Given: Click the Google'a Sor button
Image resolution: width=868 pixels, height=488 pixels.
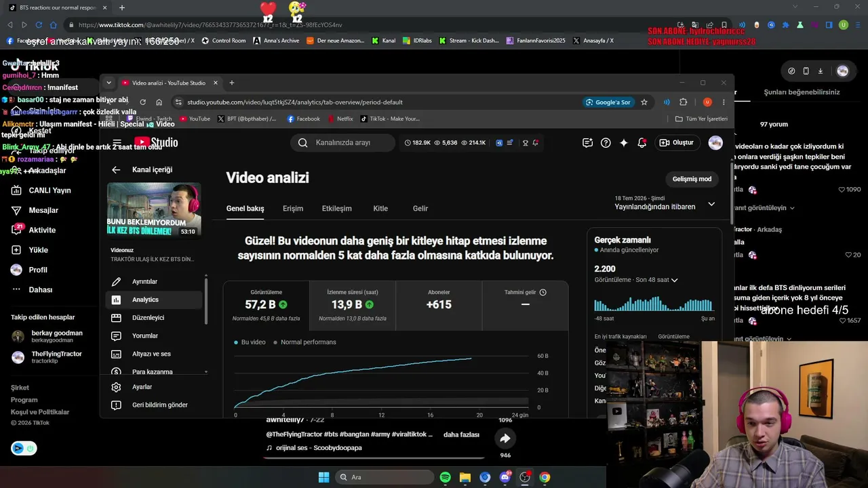Looking at the screenshot, I should click(x=609, y=102).
